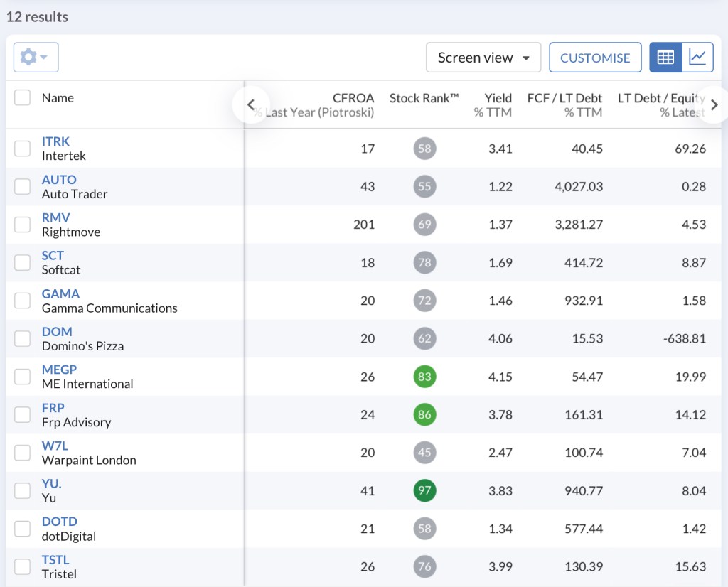This screenshot has height=587, width=728.
Task: Click Frp Advisory's Stock Rank 86 badge
Action: 424,414
